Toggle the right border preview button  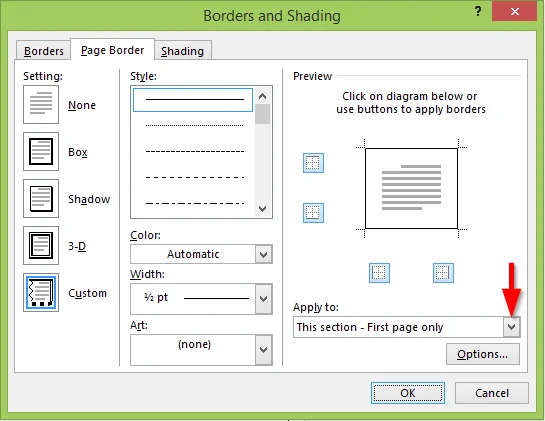pos(443,273)
